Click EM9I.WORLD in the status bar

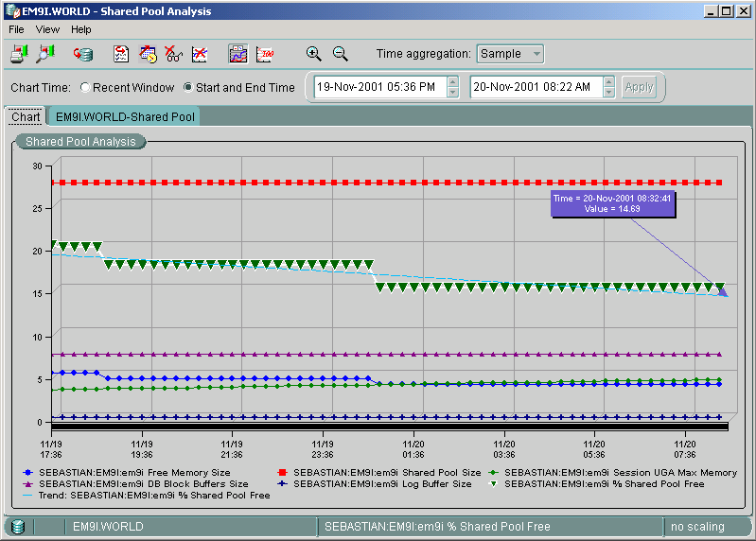coord(108,527)
